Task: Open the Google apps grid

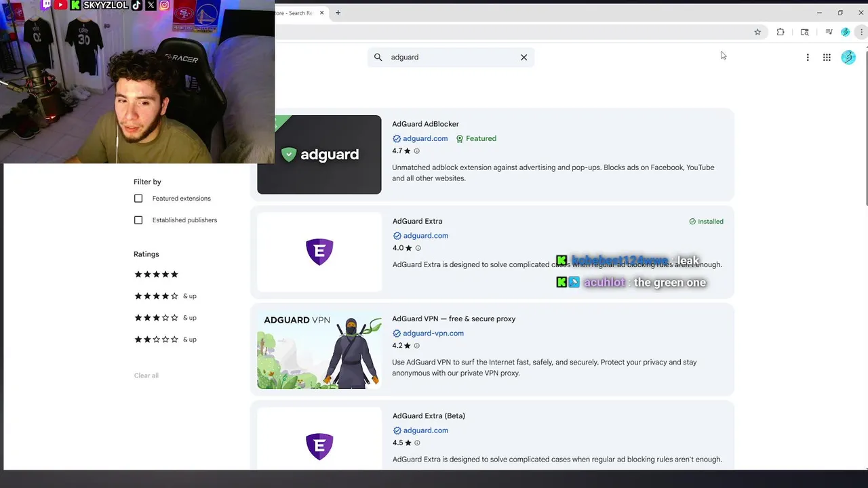Action: [x=827, y=58]
